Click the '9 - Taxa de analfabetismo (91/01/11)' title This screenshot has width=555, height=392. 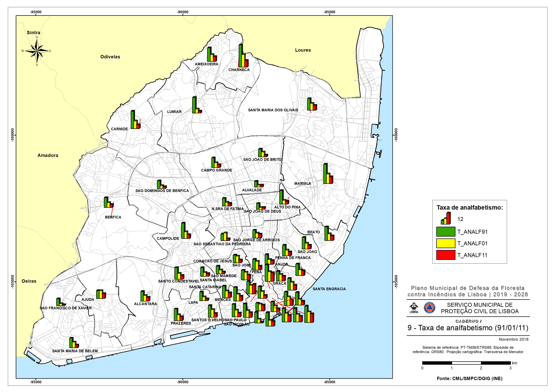click(x=468, y=328)
